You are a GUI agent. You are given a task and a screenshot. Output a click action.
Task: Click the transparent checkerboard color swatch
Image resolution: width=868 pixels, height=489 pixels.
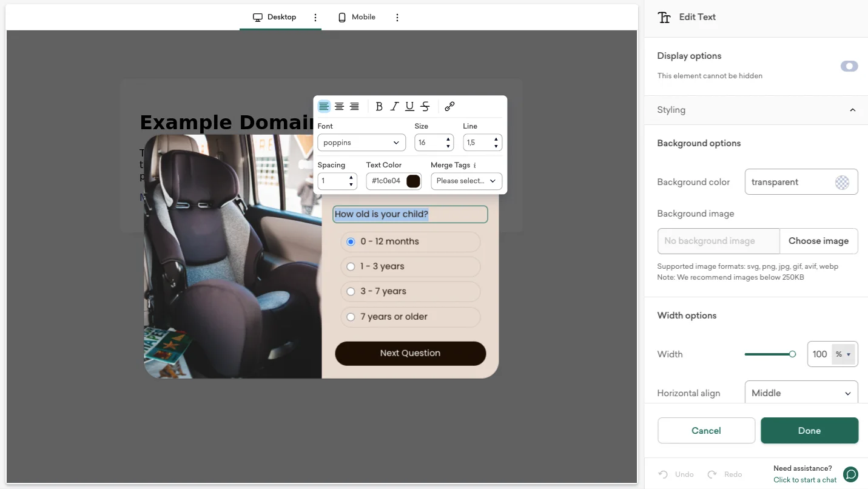(x=842, y=182)
